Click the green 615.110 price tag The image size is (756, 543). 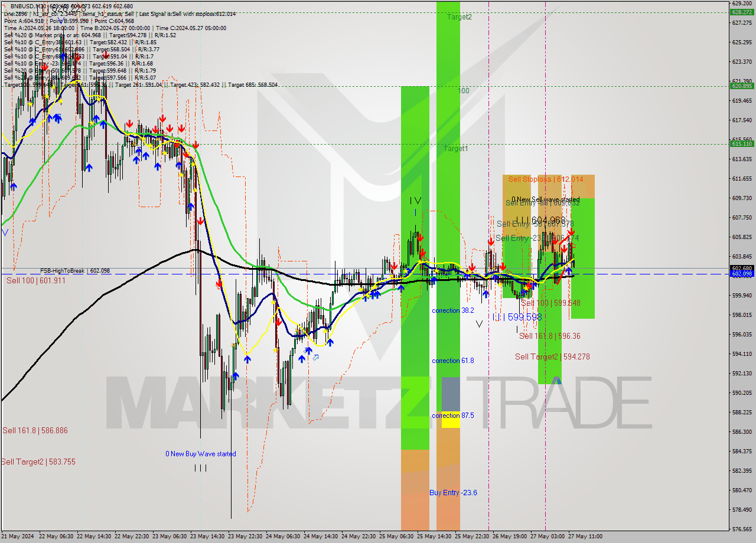pyautogui.click(x=742, y=143)
